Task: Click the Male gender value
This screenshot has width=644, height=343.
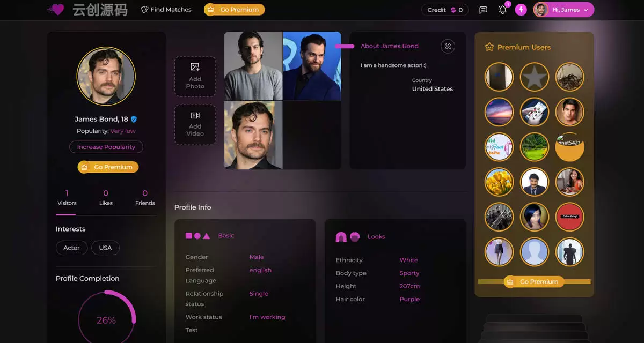Action: [x=257, y=257]
